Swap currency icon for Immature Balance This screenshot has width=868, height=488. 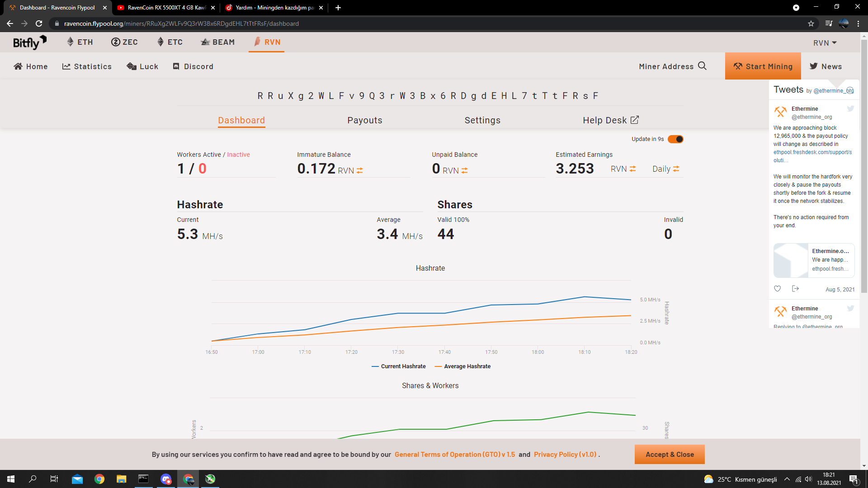(x=359, y=171)
